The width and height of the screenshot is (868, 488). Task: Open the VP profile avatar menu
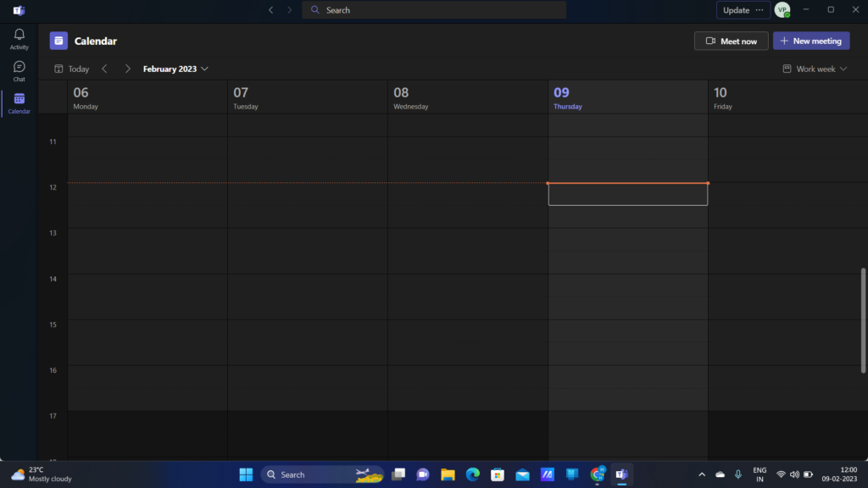point(782,10)
